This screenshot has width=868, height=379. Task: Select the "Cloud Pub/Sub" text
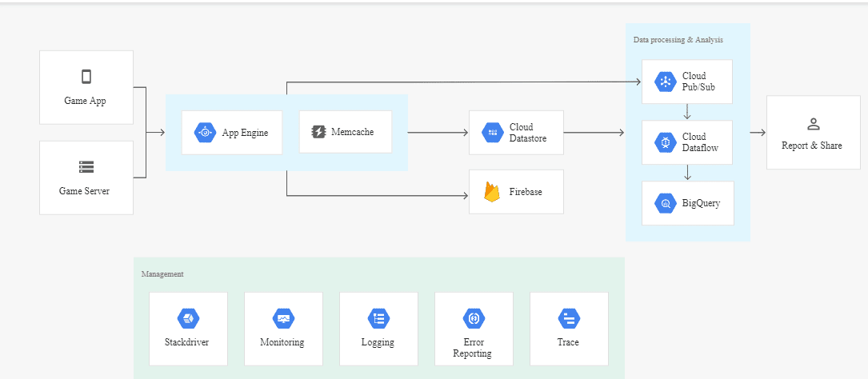click(x=698, y=81)
